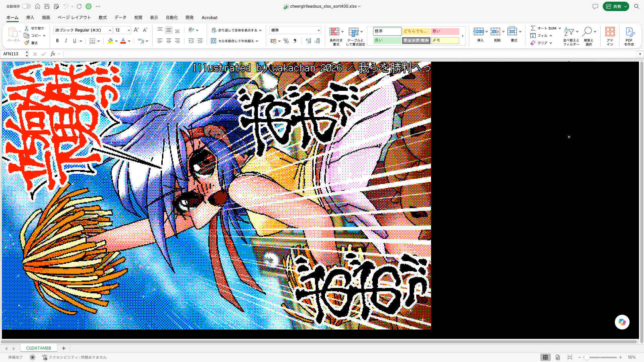
Task: Toggle underline formatting
Action: pyautogui.click(x=74, y=41)
